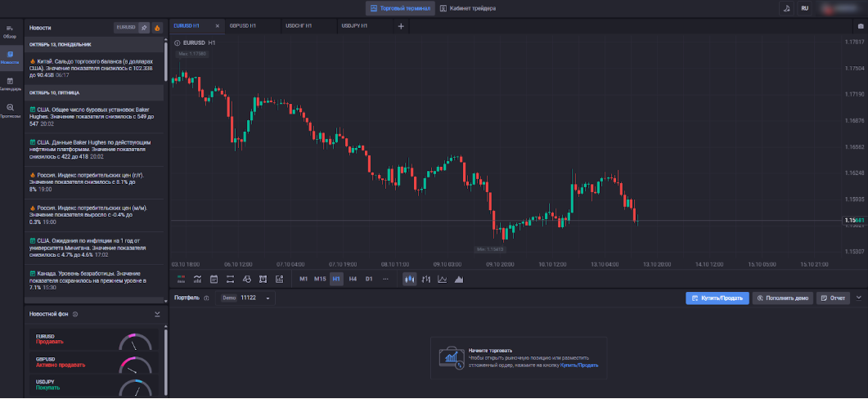Open the chart settings toolbar icon
868x399 pixels.
tap(280, 279)
